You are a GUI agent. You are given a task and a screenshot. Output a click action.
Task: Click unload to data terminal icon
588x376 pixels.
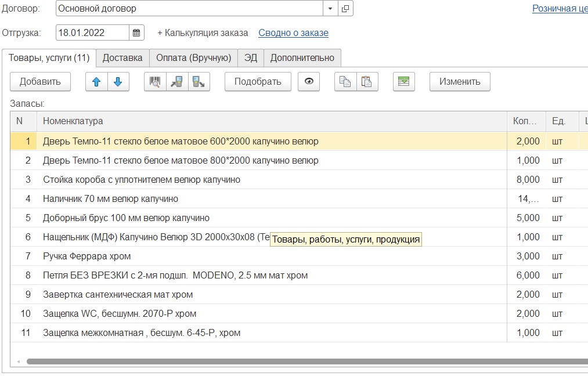[199, 82]
